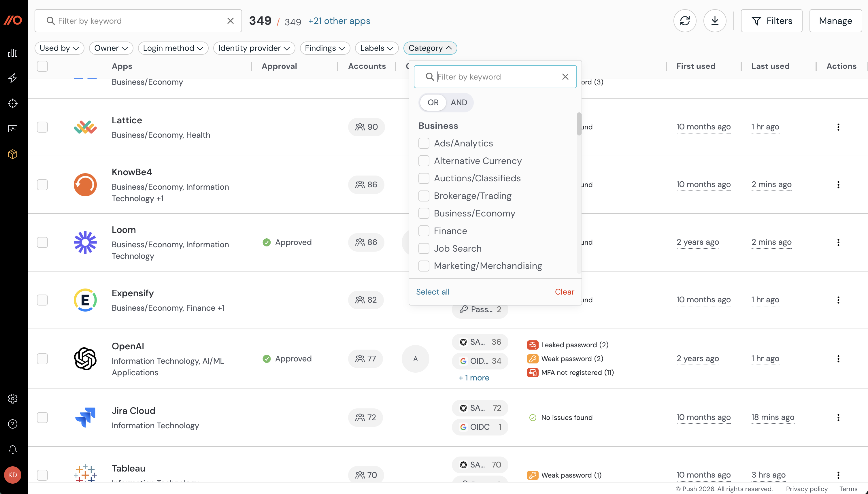Open actions menu for Expensify row

[838, 300]
